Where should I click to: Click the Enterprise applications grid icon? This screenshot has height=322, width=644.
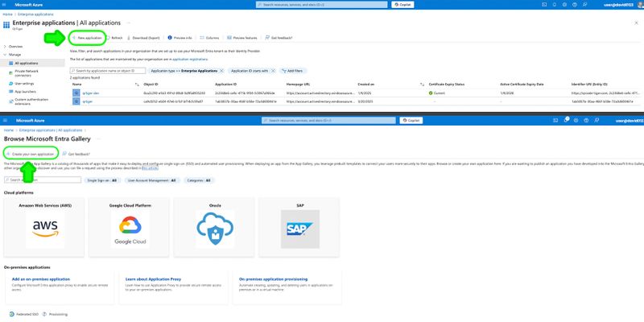click(6, 25)
